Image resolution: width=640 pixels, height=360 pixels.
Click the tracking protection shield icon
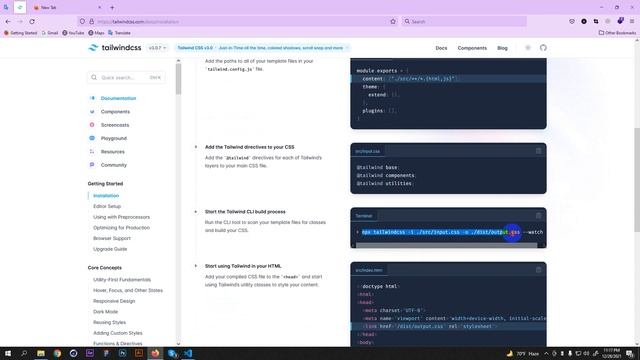tap(82, 21)
